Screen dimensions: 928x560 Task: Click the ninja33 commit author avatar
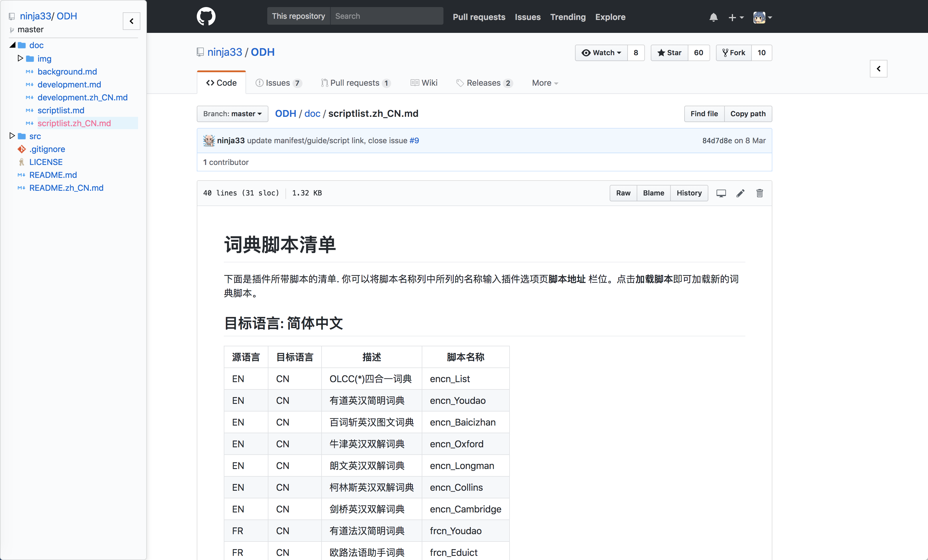tap(209, 140)
